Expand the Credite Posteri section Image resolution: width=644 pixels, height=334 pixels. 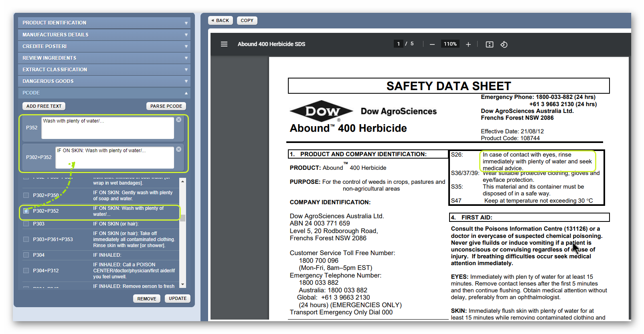104,46
